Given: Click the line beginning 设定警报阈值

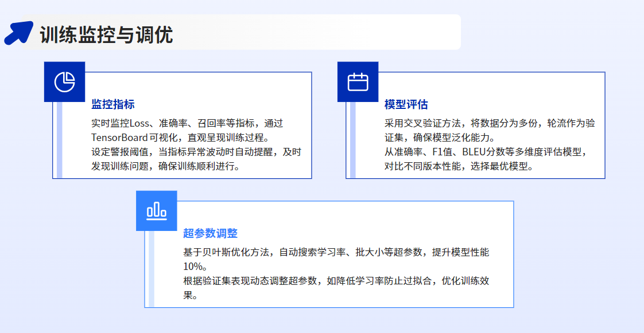Looking at the screenshot, I should click(196, 152).
